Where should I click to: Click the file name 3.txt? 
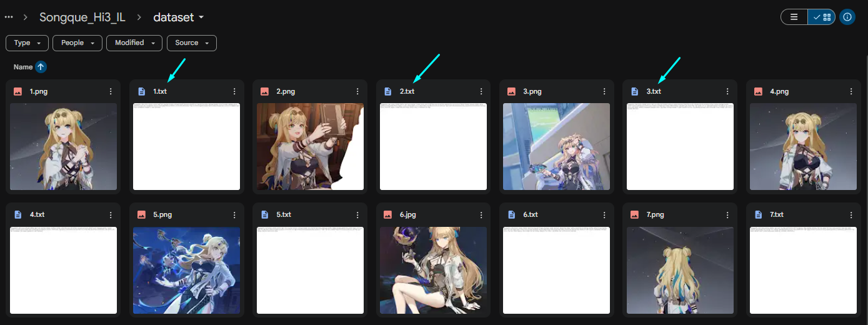click(x=654, y=91)
